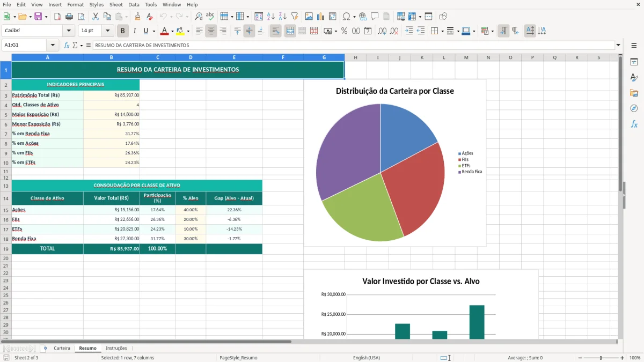The width and height of the screenshot is (644, 362).
Task: Open font size dropdown arrow
Action: (108, 31)
